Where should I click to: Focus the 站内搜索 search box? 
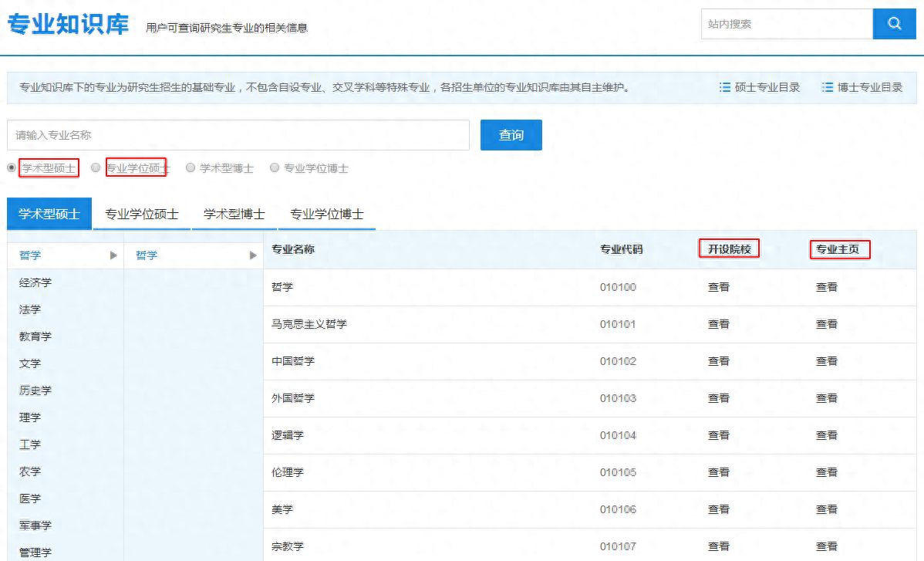[x=787, y=24]
